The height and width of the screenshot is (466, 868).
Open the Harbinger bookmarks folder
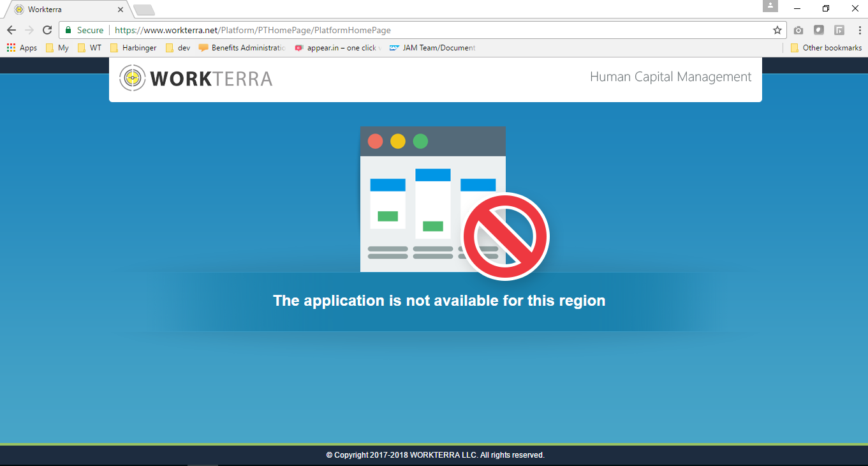tap(133, 48)
